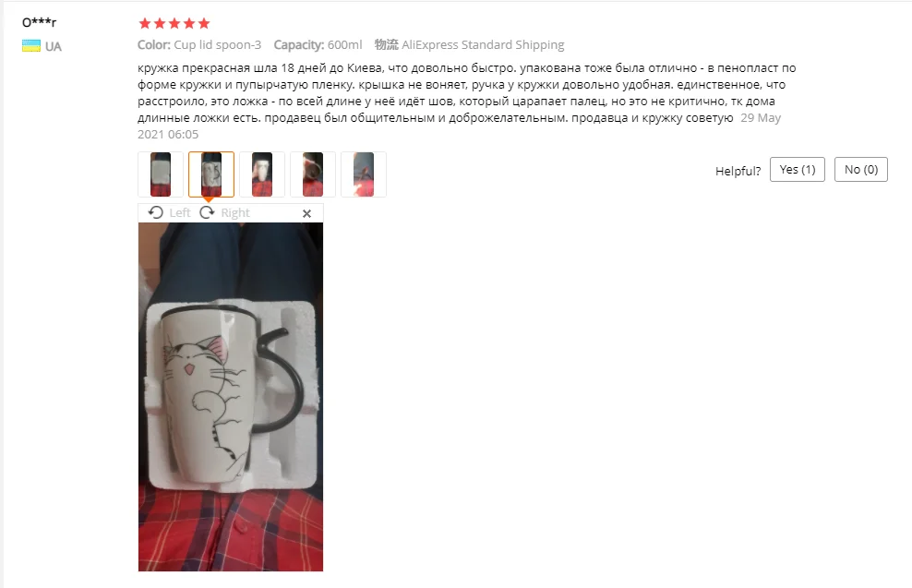Viewport: 912px width, 588px height.
Task: Open the fourth review photo thumbnail
Action: [x=313, y=174]
